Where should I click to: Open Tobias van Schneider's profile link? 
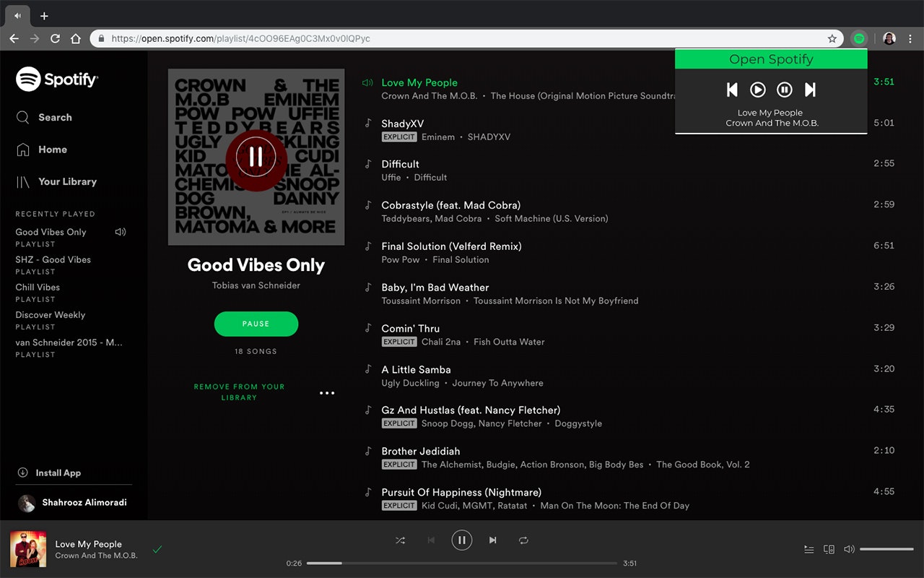coord(256,285)
